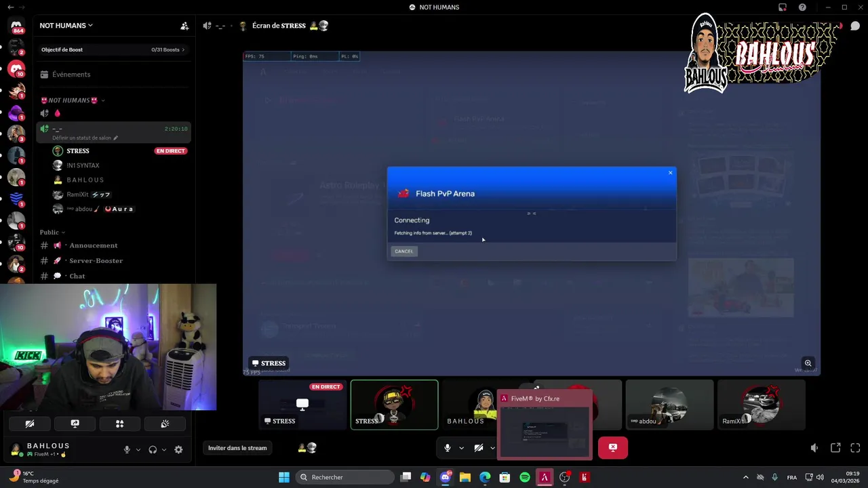The width and height of the screenshot is (868, 488).
Task: Open the activities launcher button in voice panel
Action: [x=119, y=424]
